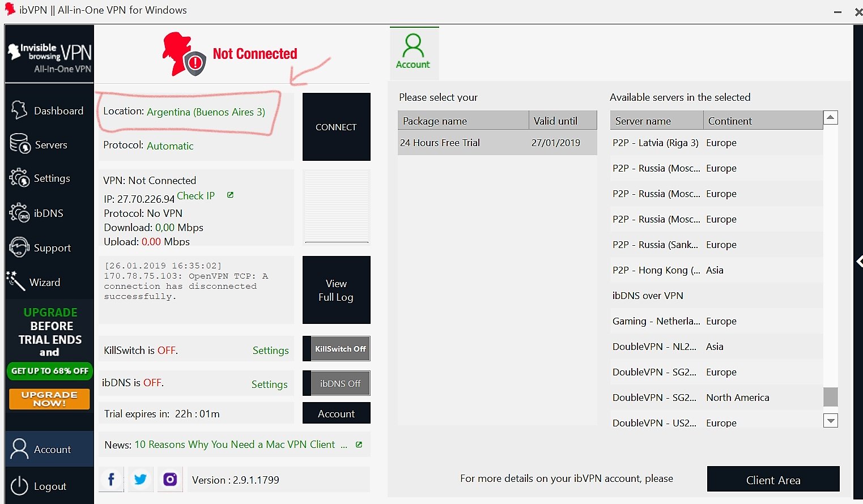Select P2P - Russia (Sank... server row

716,245
